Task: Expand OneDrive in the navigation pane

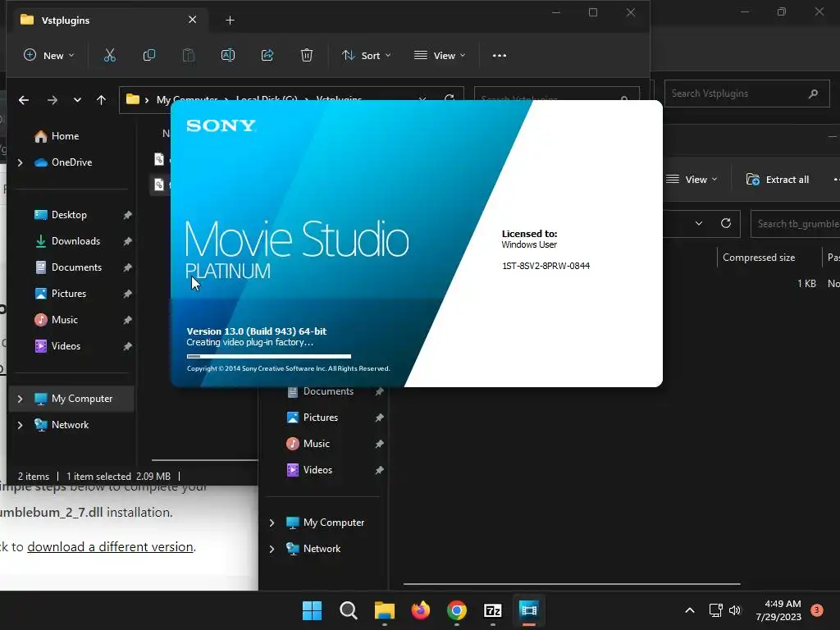Action: click(x=21, y=162)
